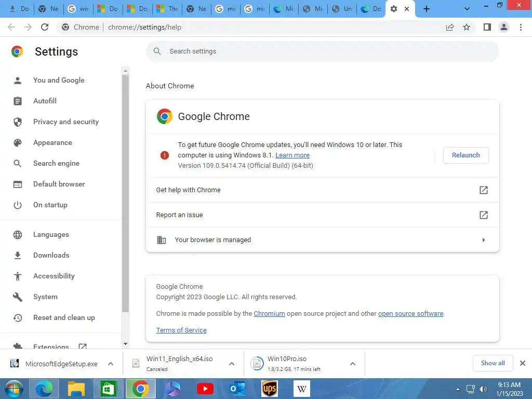Open Outlook from taskbar

tap(237, 389)
